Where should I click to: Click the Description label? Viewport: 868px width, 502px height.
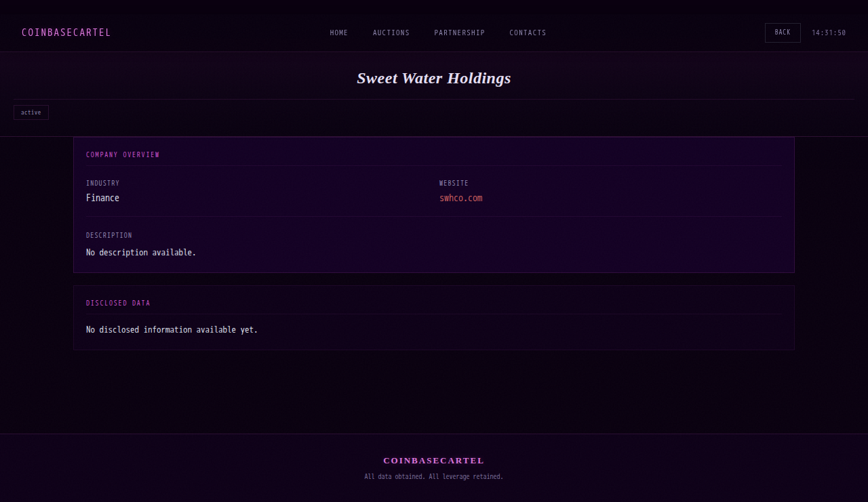109,236
